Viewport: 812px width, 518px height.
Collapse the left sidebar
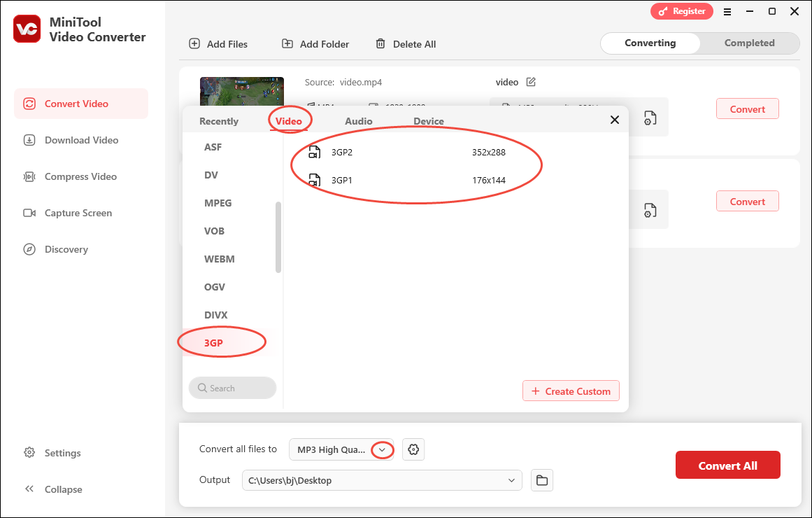[53, 489]
